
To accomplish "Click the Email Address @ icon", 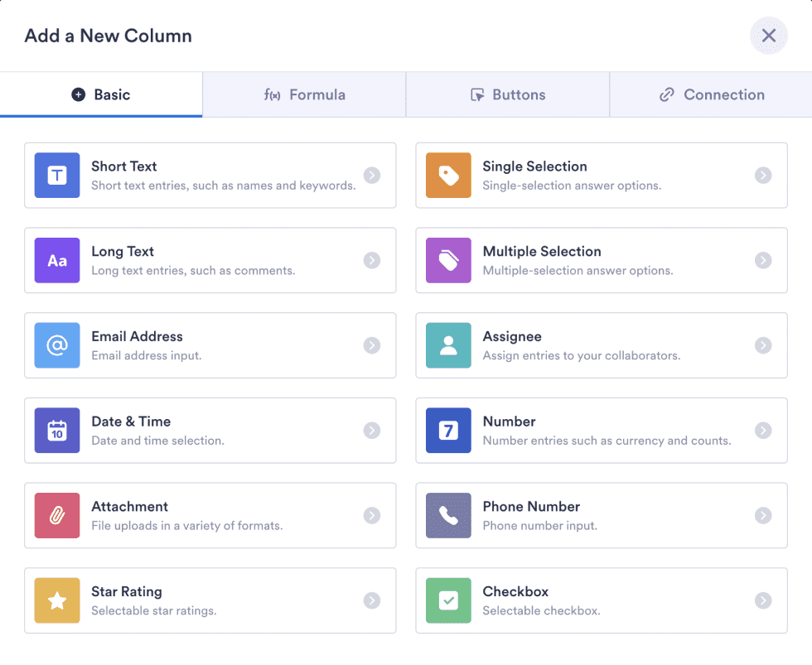I will (57, 345).
